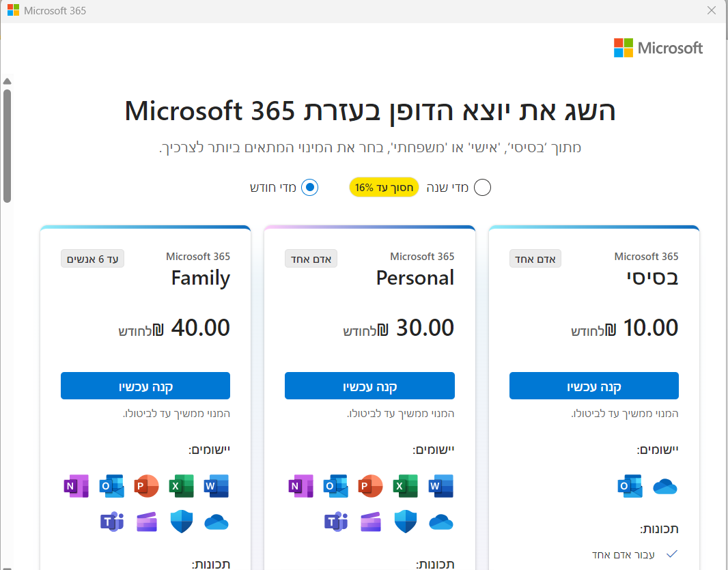Buy the Personal plan now

[x=369, y=386]
